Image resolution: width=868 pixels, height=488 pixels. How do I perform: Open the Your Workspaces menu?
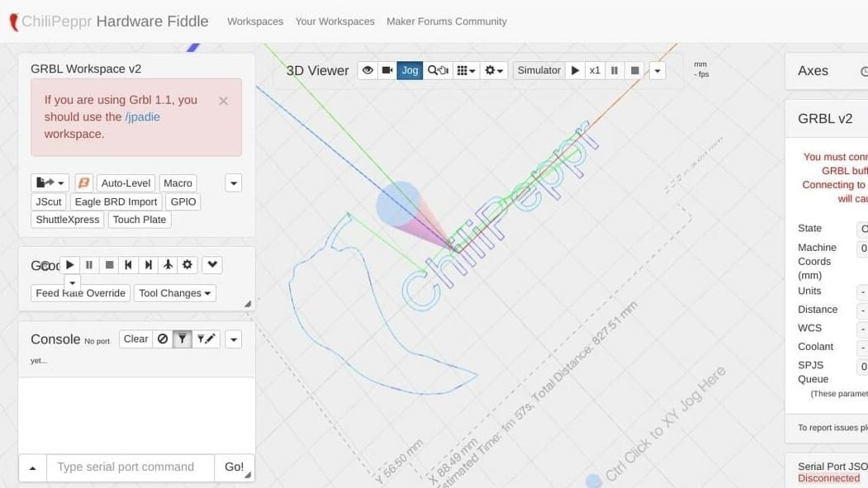[335, 21]
